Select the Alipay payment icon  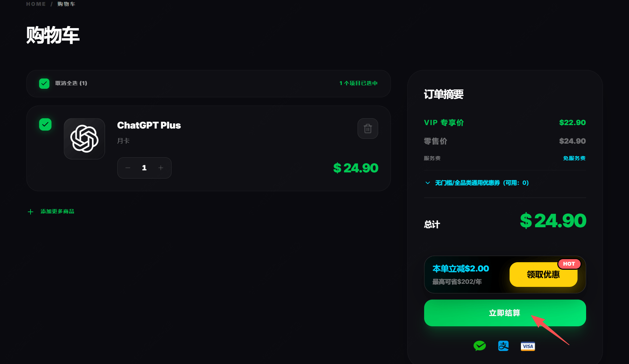(x=503, y=346)
